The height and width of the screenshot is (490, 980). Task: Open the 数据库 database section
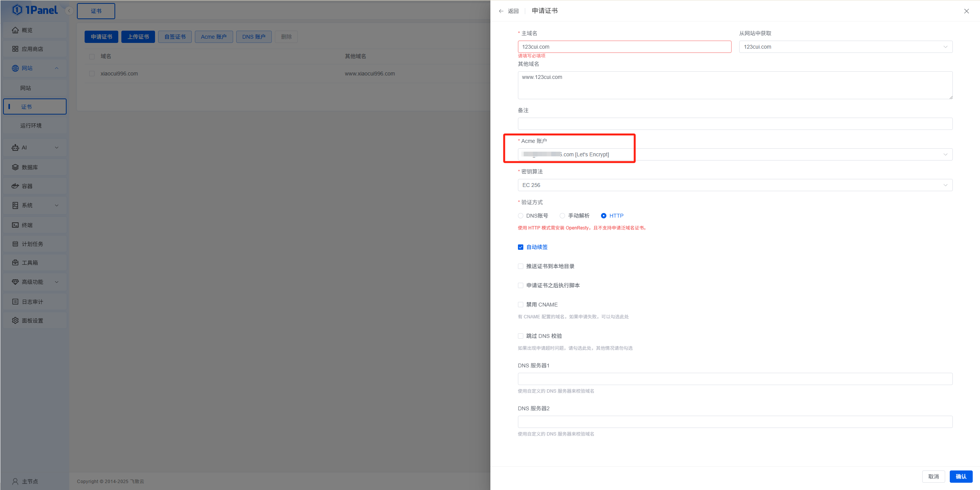(29, 167)
